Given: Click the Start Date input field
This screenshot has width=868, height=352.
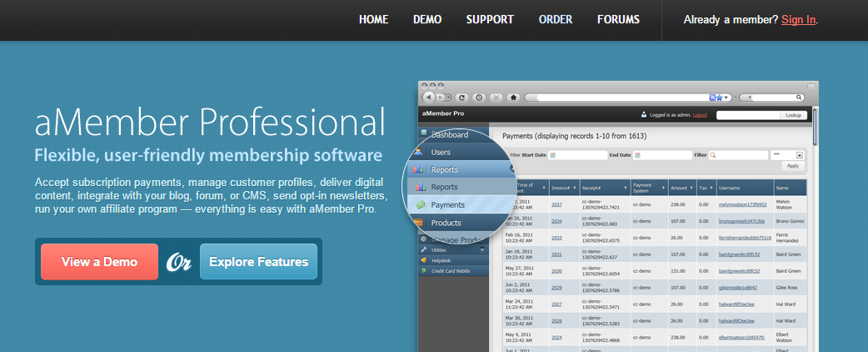Looking at the screenshot, I should 578,155.
